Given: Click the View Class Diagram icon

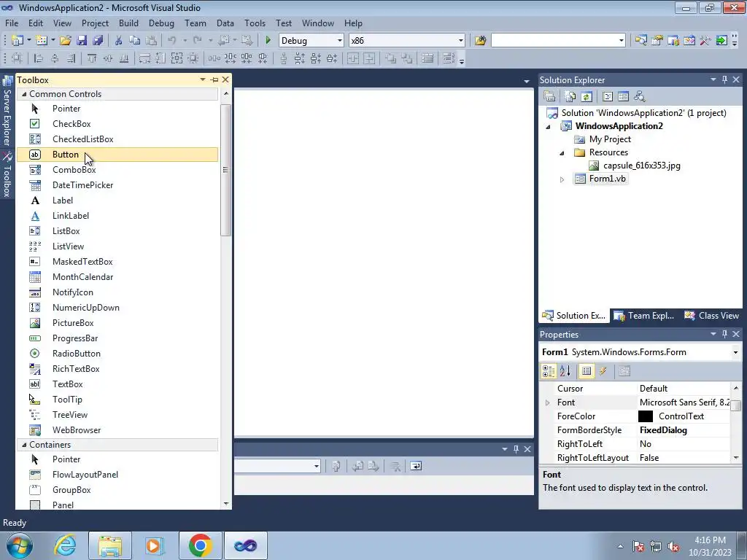Looking at the screenshot, I should 639,97.
